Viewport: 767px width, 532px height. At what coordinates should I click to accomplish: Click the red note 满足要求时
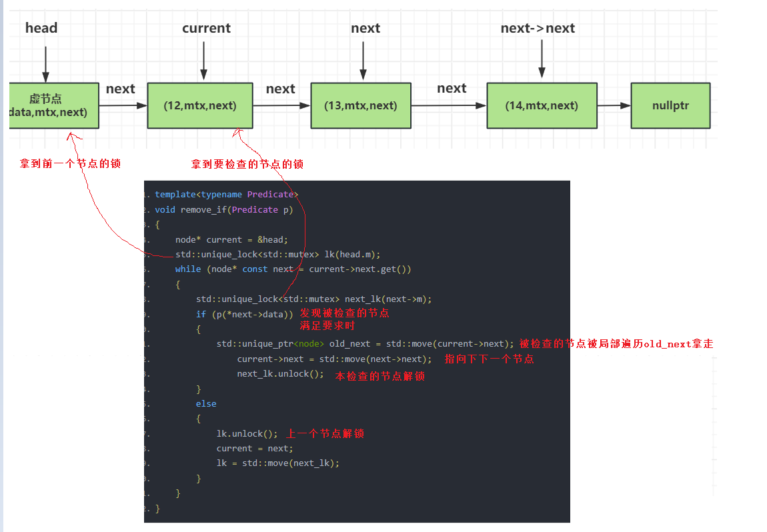pos(327,325)
